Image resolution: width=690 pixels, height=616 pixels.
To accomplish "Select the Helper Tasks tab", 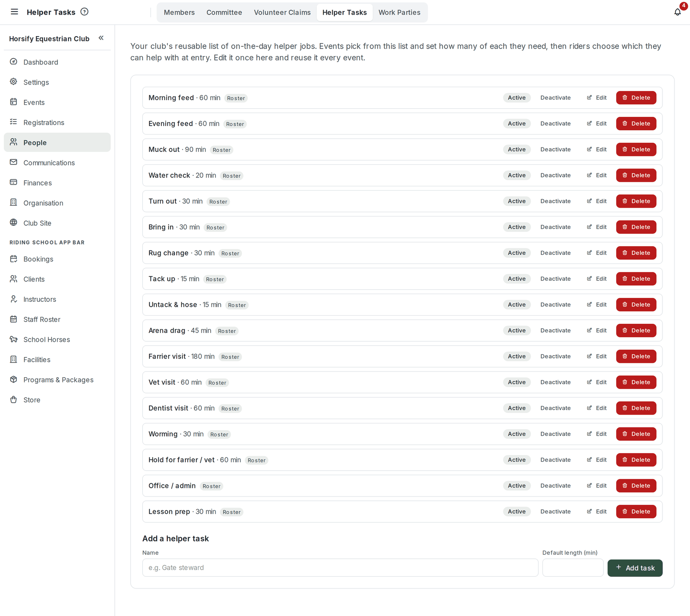I will 345,13.
